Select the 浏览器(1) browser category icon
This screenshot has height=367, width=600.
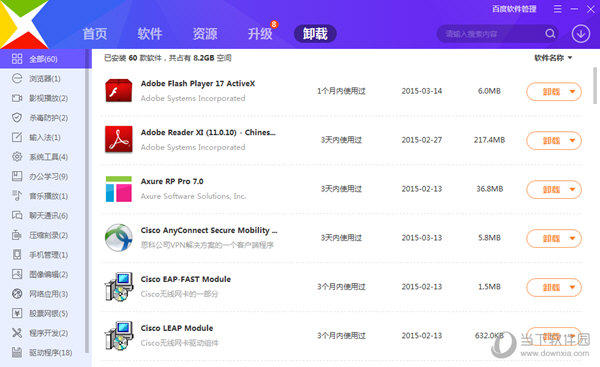tap(17, 78)
